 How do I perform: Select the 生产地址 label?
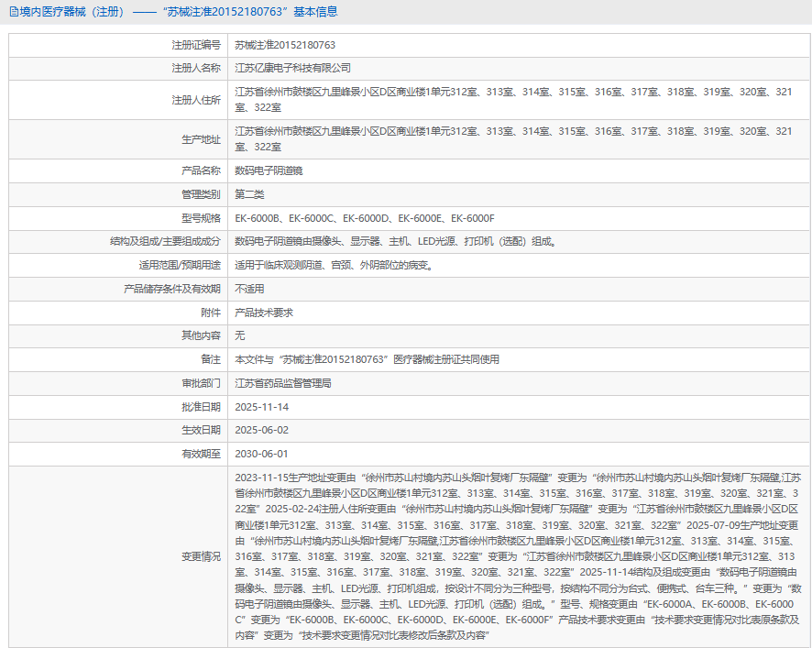(201, 139)
